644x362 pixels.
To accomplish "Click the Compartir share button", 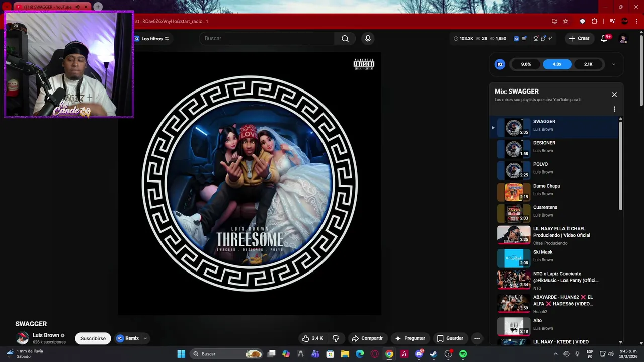I will click(367, 338).
